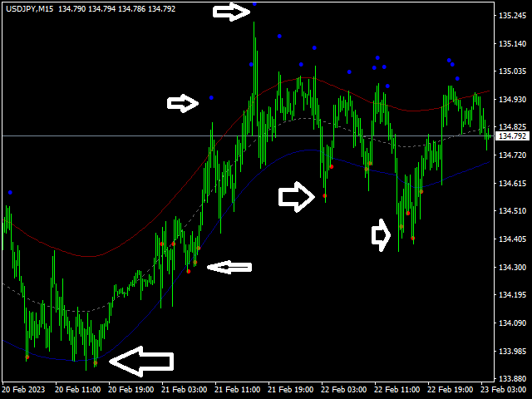The height and width of the screenshot is (399, 532).
Task: Click the 22 Feb 03:00 time label
Action: (x=344, y=390)
